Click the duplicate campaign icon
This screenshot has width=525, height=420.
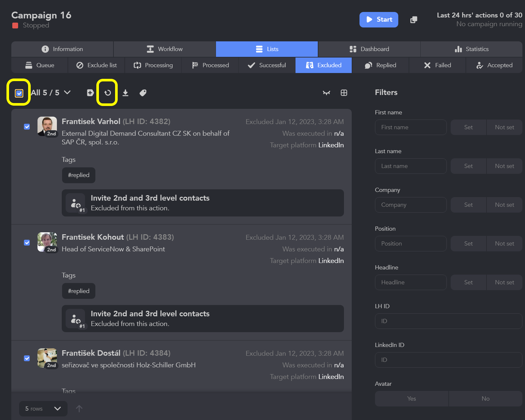tap(413, 20)
